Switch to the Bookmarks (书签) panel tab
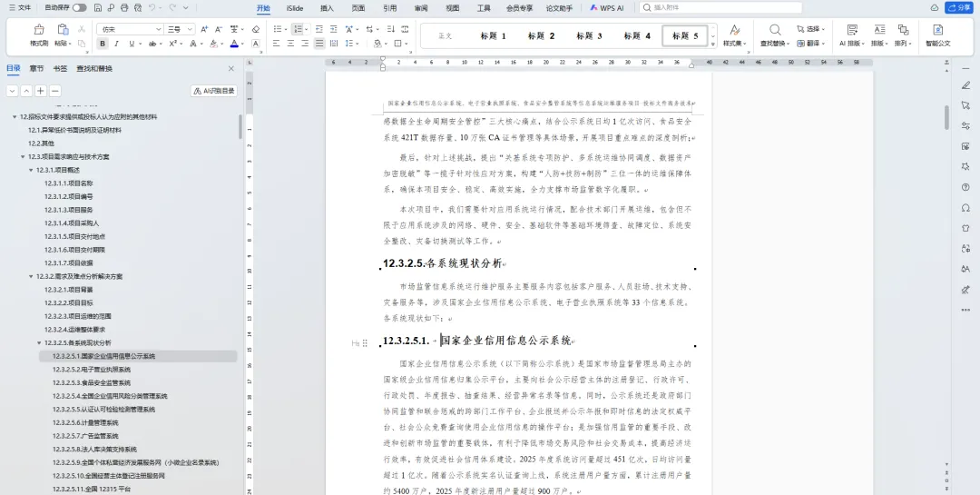Image resolution: width=980 pixels, height=495 pixels. pos(60,69)
